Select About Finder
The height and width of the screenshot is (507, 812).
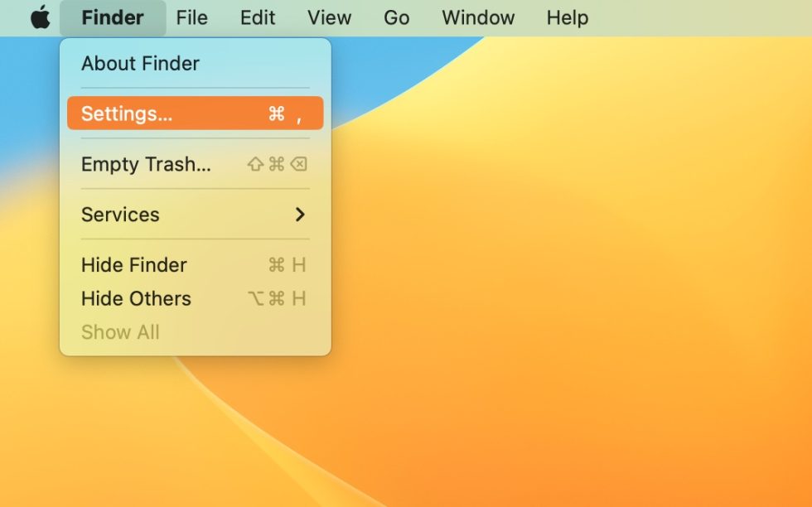pos(139,63)
